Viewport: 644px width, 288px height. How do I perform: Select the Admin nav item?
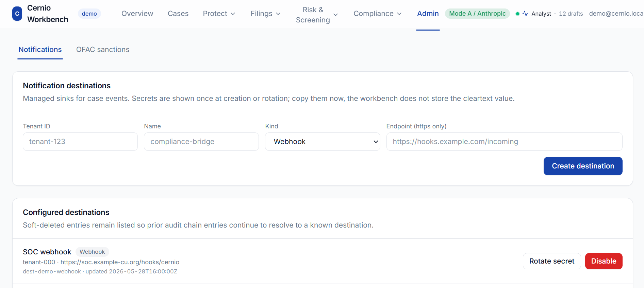tap(428, 14)
